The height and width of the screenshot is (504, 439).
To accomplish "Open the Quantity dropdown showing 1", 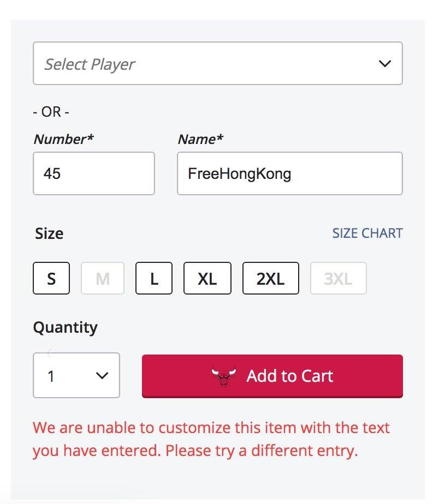I will pos(76,376).
